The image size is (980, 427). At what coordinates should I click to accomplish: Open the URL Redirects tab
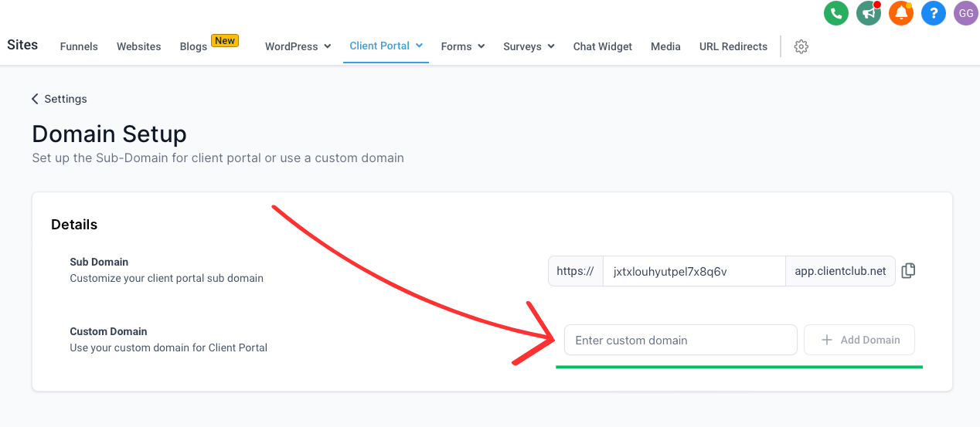click(x=733, y=46)
